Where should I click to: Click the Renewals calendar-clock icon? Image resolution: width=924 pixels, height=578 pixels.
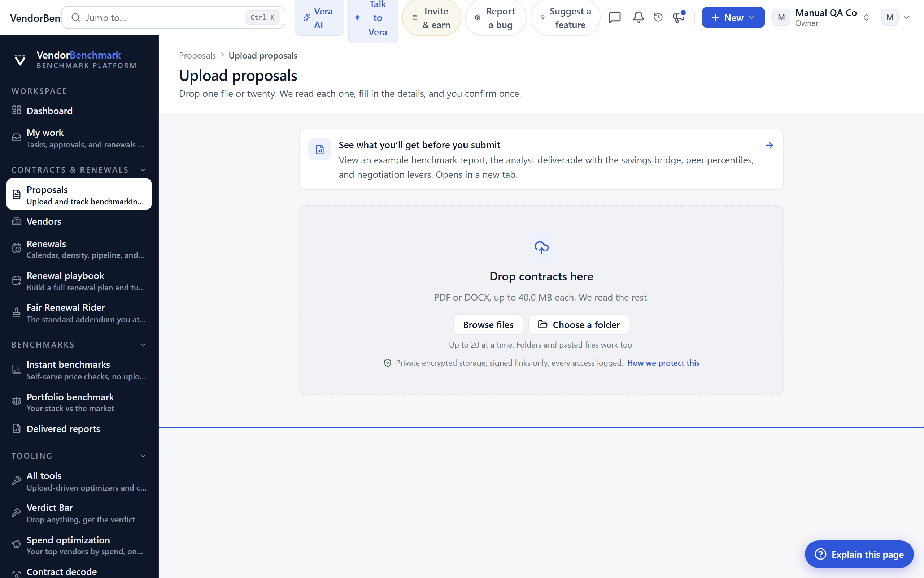pyautogui.click(x=16, y=249)
